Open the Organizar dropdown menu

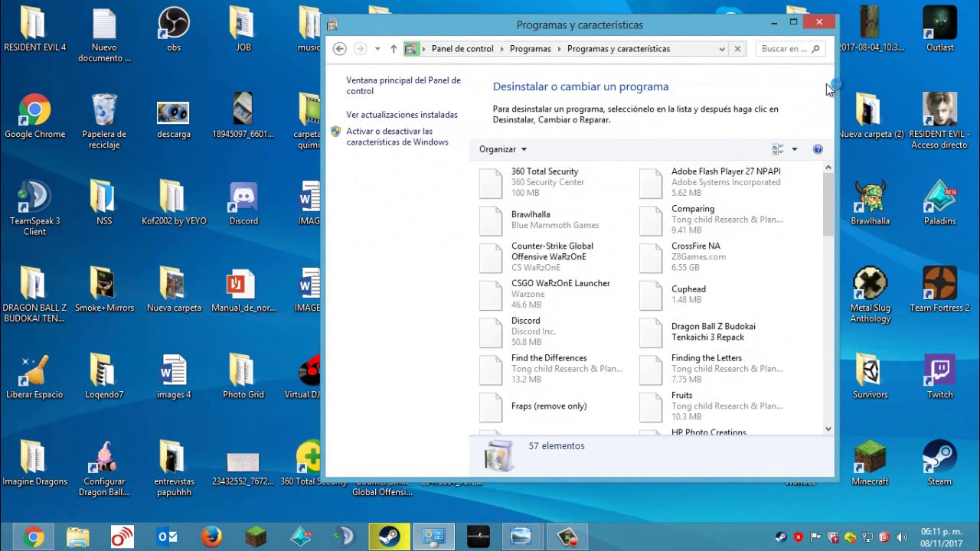tap(503, 149)
